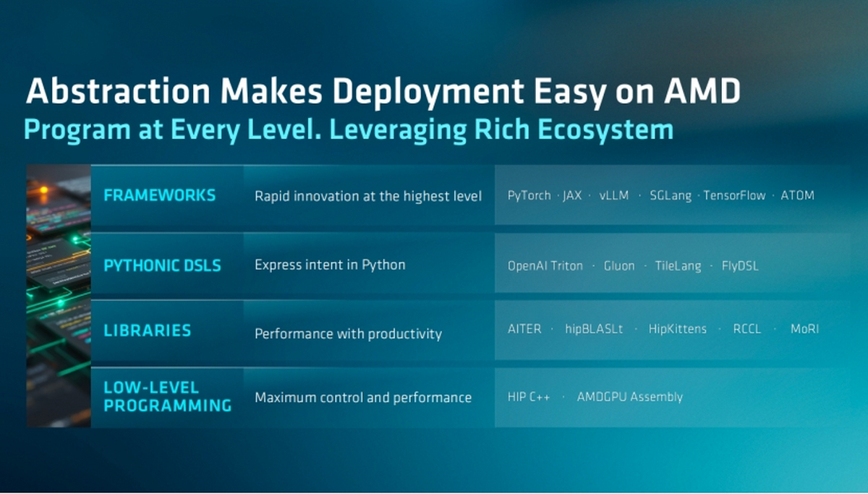Click the AMDGPU Assembly entry
Screen dimensions: 868x494
tap(629, 397)
